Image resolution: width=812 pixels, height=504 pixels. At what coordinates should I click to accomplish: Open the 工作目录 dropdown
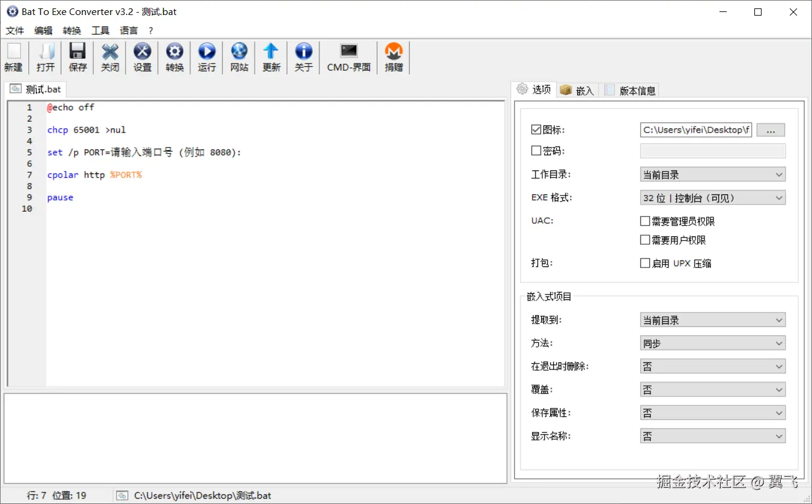[x=713, y=175]
